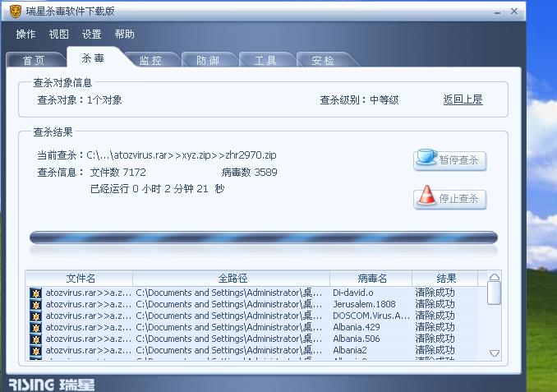The width and height of the screenshot is (557, 392).
Task: Sort by 结果 column header
Action: 445,279
